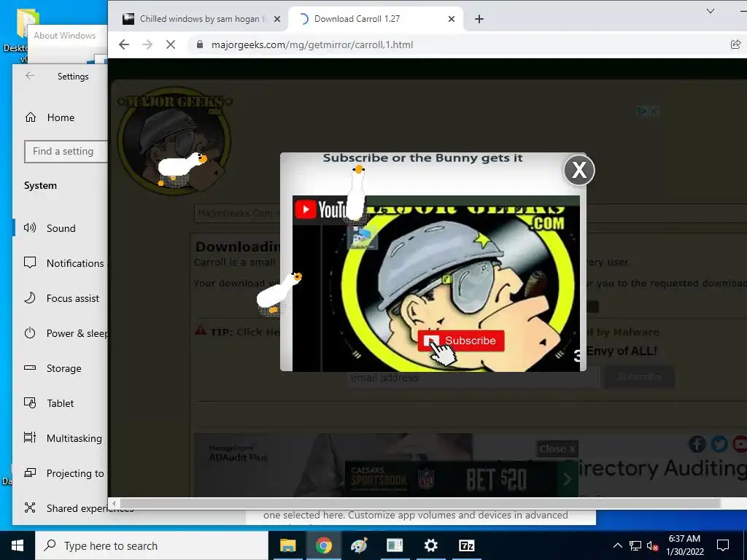
Task: Click the muted volume tray icon
Action: coord(653,545)
